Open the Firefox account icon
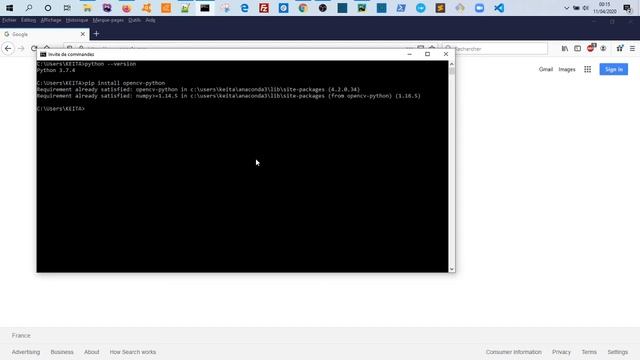Screen dimensions: 640x360 click(x=603, y=49)
